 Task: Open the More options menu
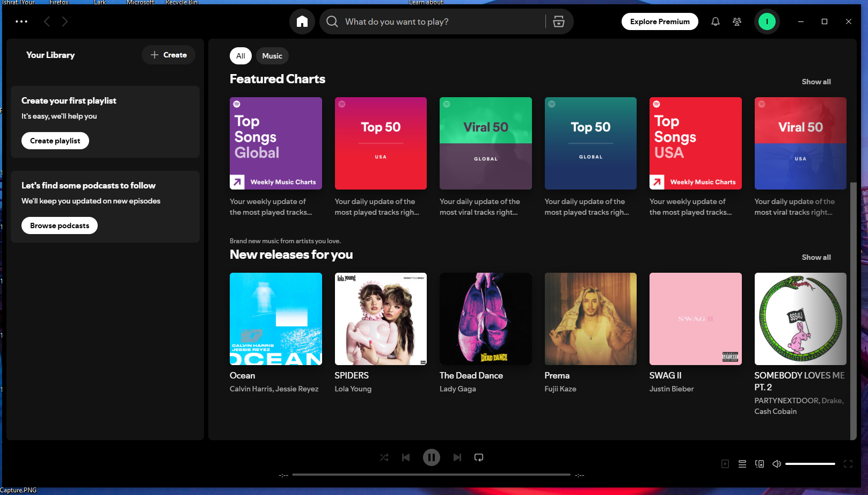(21, 21)
